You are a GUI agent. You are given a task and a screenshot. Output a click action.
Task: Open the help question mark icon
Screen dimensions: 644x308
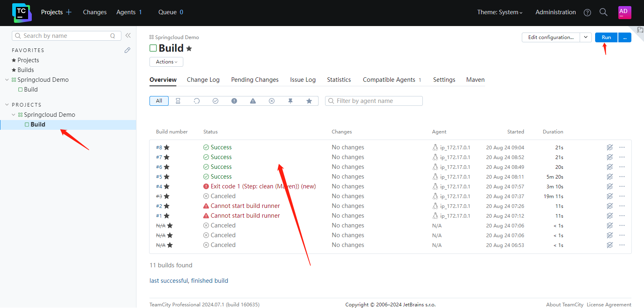(587, 13)
